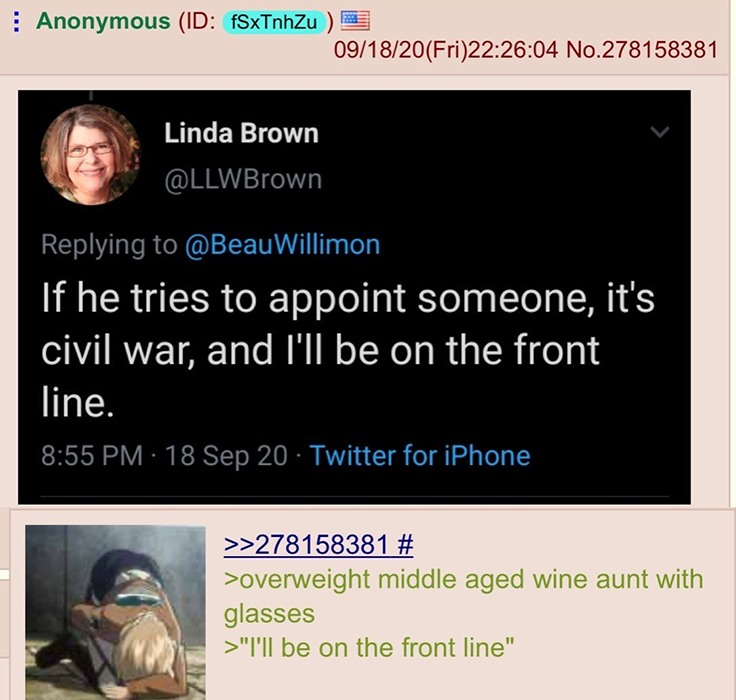Click the tweet time 8:55 PM
The width and height of the screenshot is (736, 700).
pos(92,455)
